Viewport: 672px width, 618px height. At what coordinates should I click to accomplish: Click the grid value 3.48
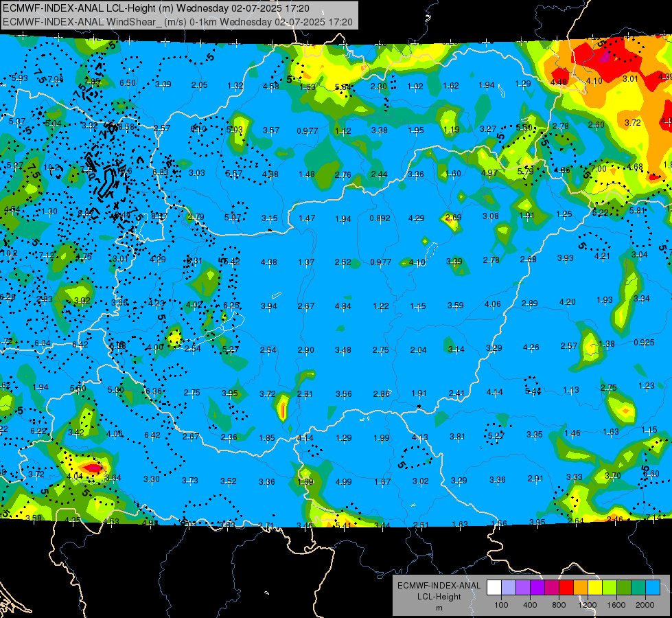[343, 350]
